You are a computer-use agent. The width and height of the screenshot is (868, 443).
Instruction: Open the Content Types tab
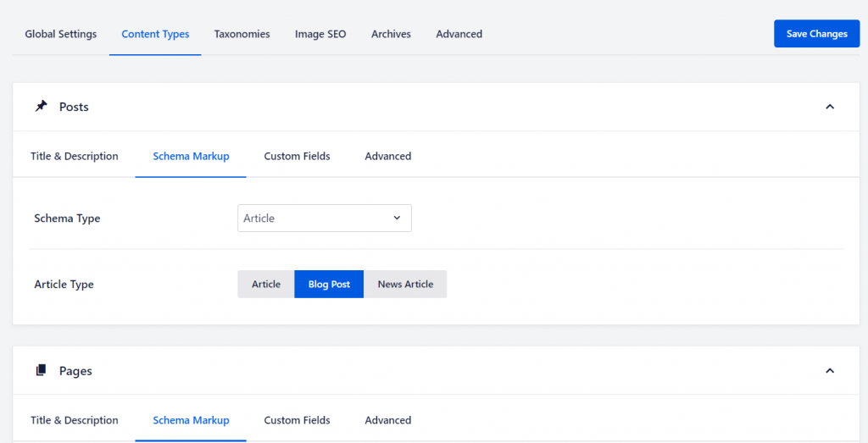[x=155, y=34]
